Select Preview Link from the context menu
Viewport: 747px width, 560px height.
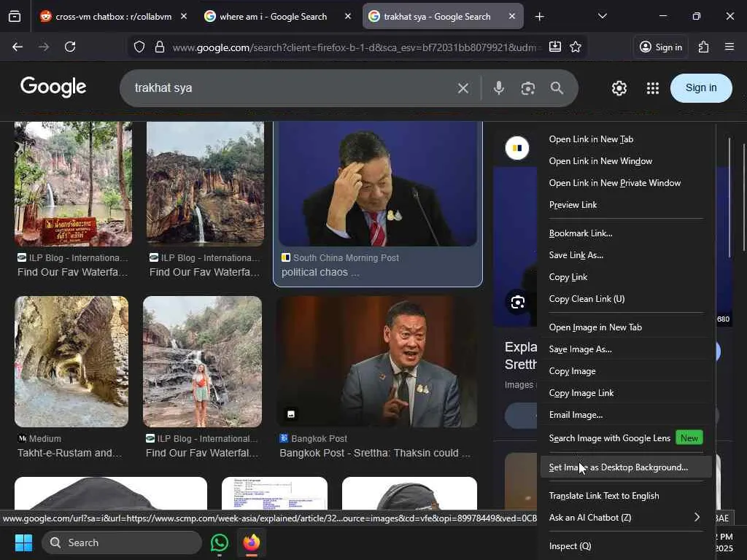pos(624,205)
